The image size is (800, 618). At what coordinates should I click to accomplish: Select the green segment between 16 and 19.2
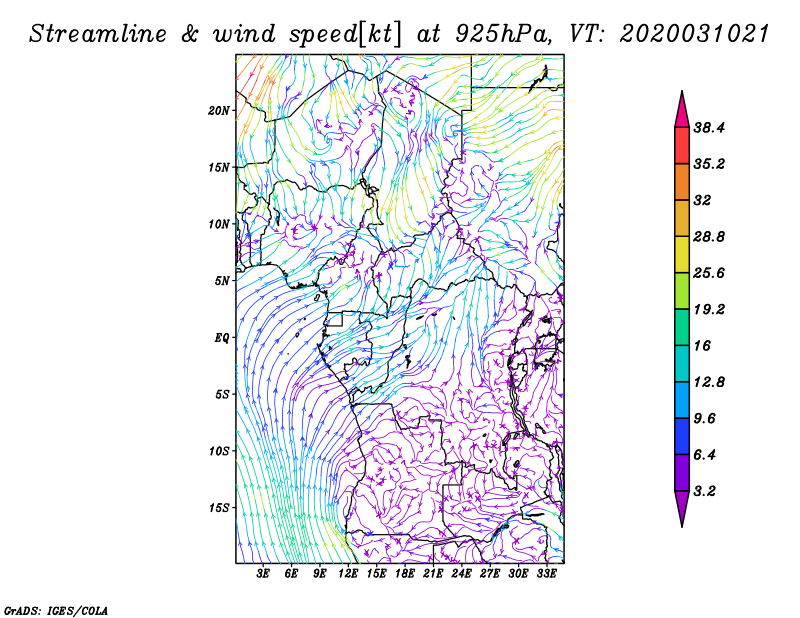click(681, 327)
